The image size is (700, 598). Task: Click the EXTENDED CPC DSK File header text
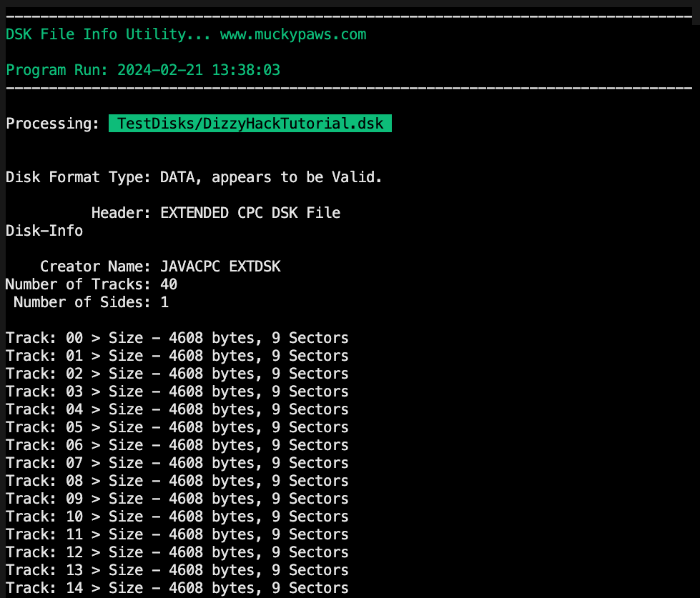pyautogui.click(x=250, y=213)
